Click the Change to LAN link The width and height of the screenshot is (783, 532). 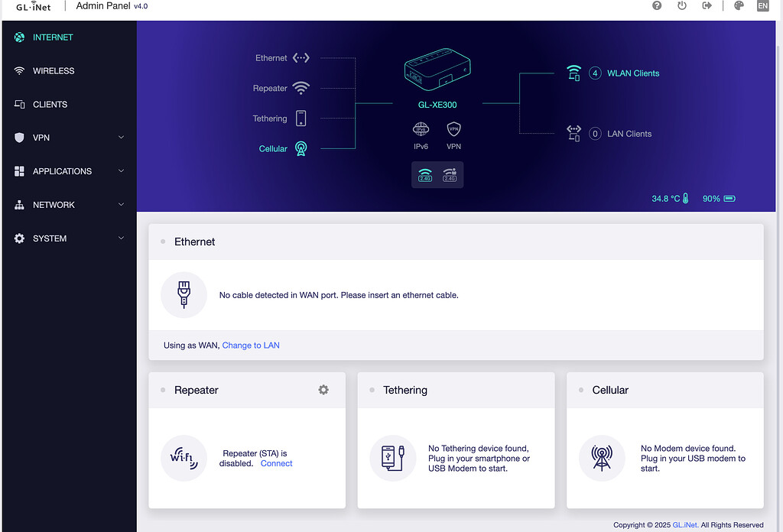(x=251, y=345)
